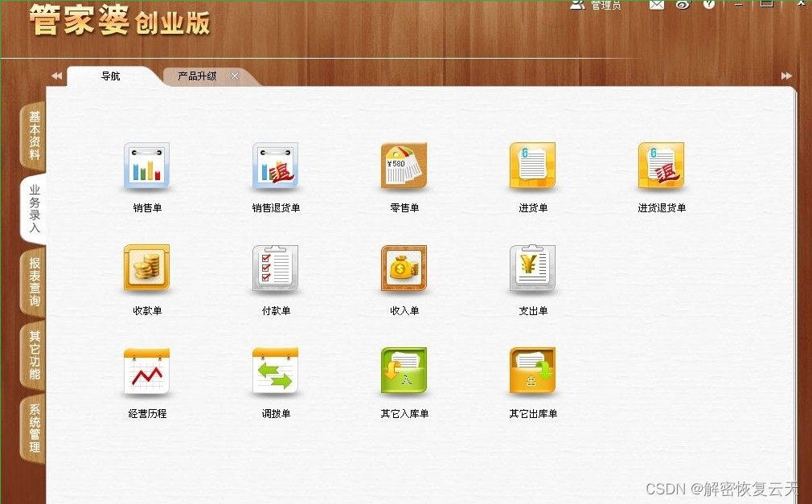Click the 经营历程 text label
The image size is (812, 504).
[147, 413]
